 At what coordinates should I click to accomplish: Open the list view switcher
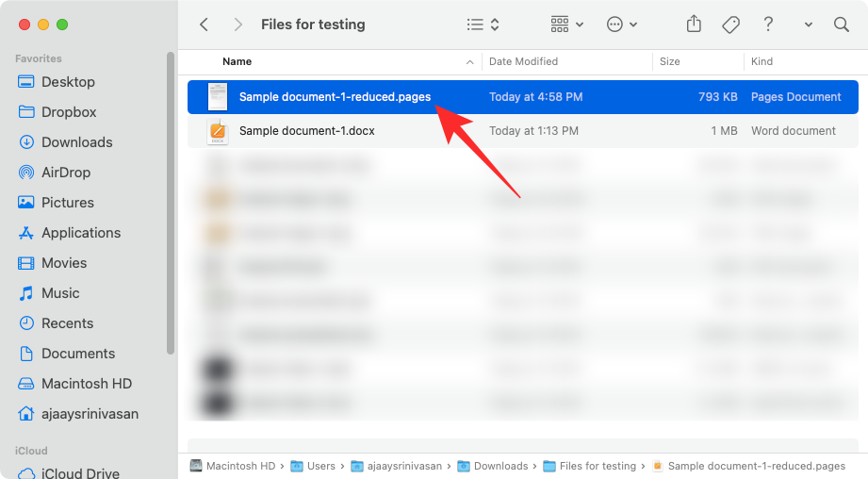pyautogui.click(x=483, y=25)
